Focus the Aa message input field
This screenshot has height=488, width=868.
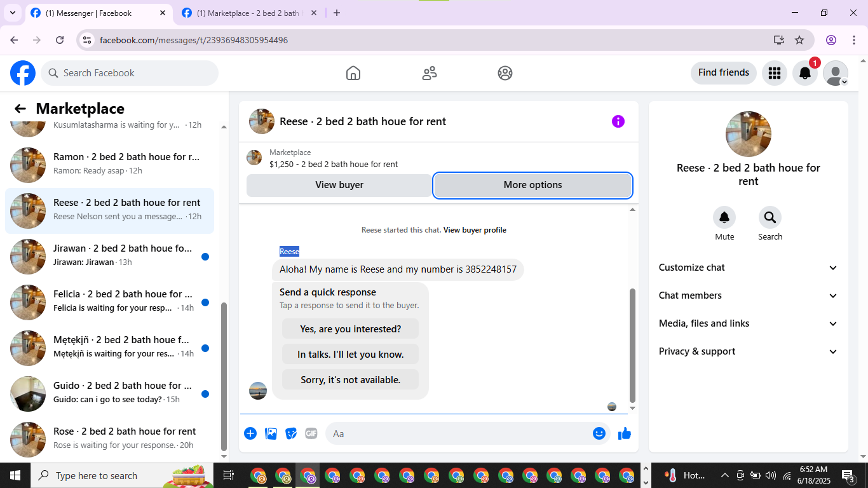click(458, 433)
